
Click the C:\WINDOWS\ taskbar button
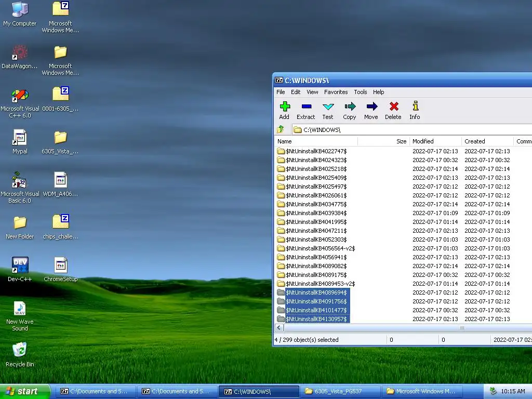click(x=259, y=392)
